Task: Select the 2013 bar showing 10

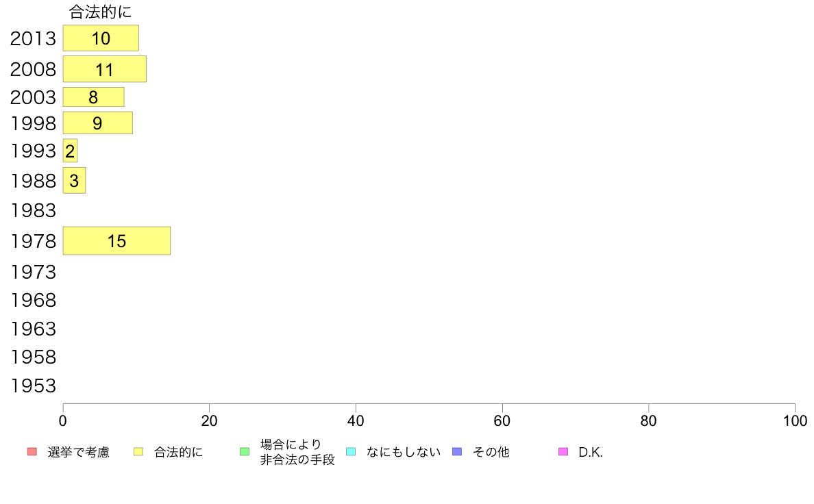Action: 101,38
